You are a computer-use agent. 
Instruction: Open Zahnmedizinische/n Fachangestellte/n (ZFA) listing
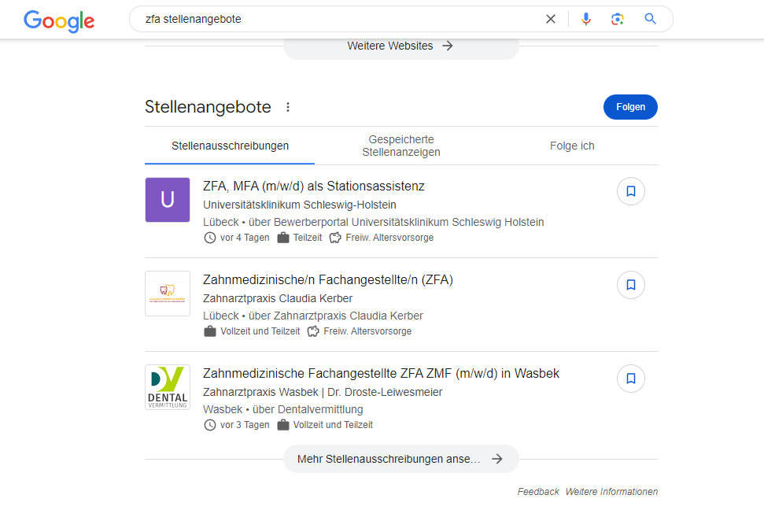328,279
